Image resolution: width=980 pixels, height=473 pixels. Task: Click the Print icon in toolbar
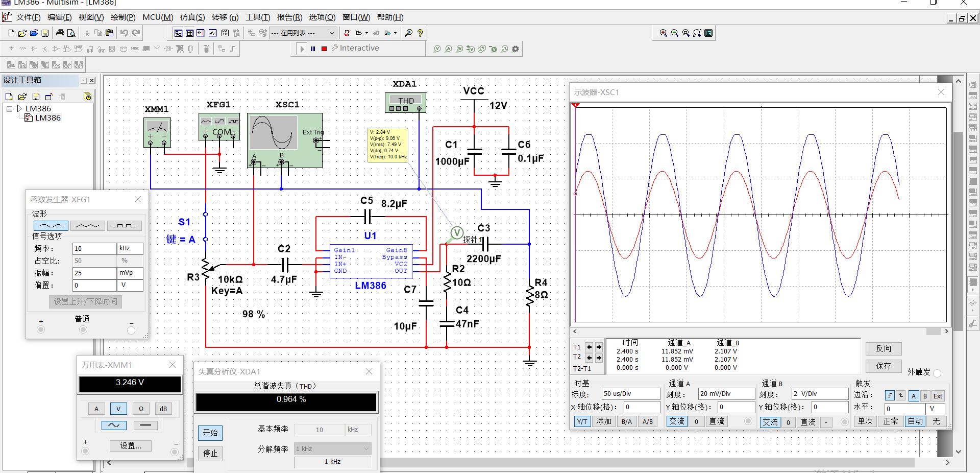[x=60, y=33]
